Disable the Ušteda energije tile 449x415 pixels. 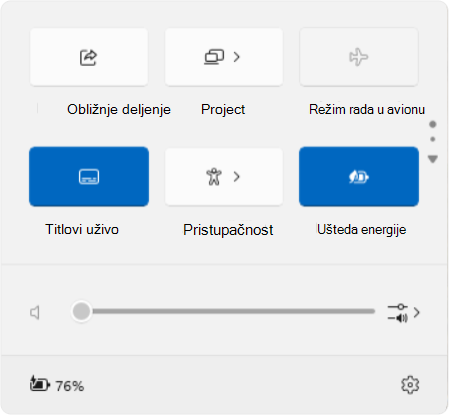(359, 176)
